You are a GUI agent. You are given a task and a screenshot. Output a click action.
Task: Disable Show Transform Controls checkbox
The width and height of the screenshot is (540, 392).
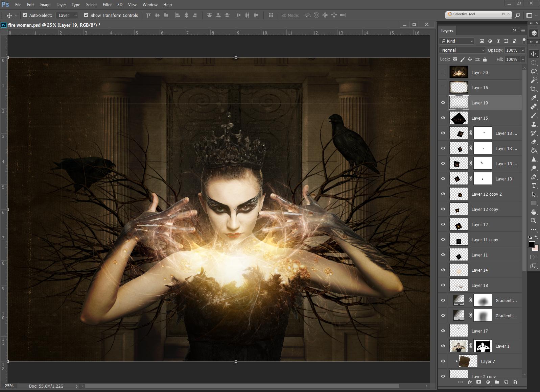click(86, 15)
